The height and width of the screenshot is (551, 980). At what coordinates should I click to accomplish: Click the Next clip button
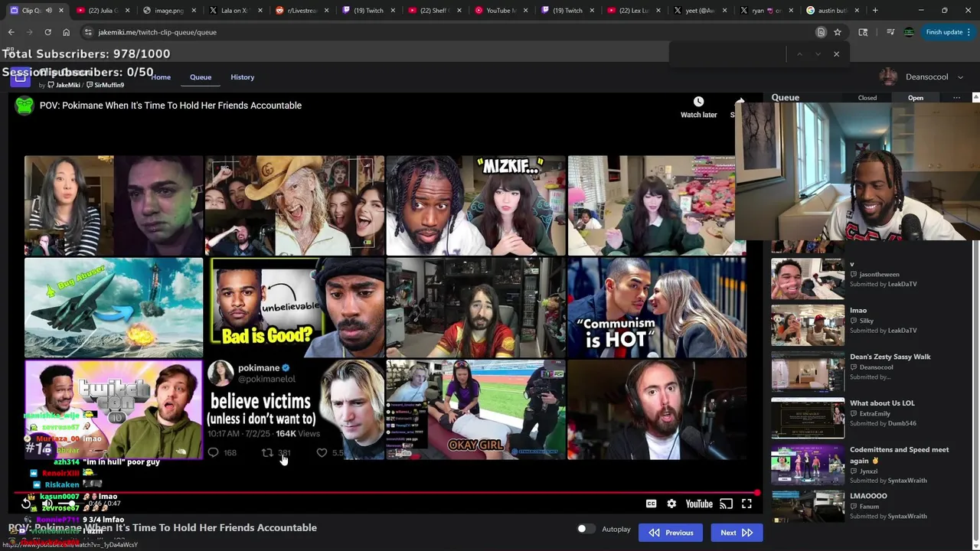tap(737, 533)
